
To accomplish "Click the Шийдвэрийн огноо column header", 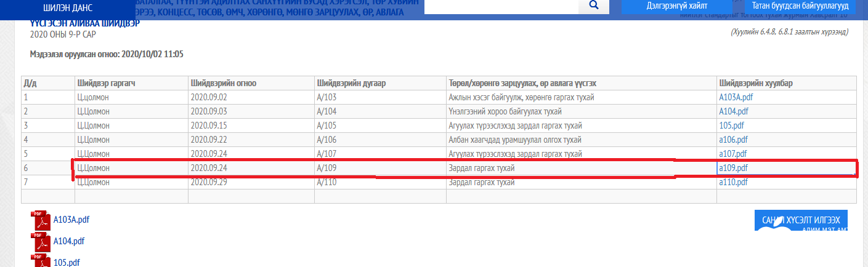I will (224, 83).
